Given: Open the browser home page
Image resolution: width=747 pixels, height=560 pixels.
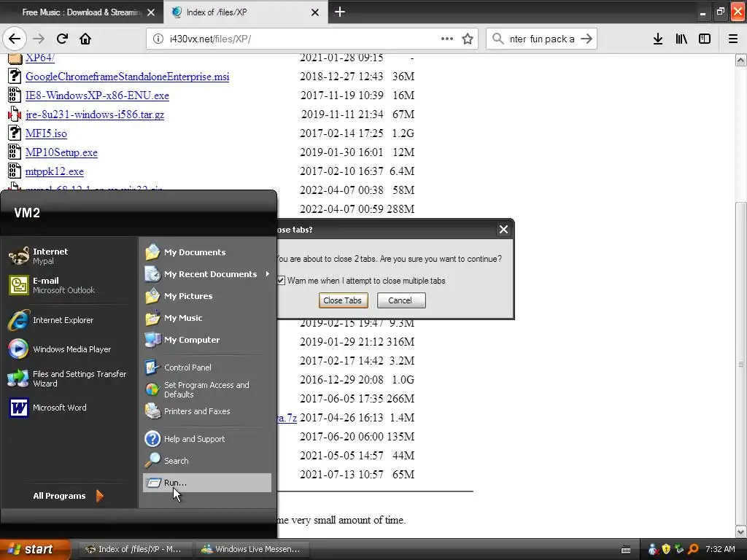Looking at the screenshot, I should pyautogui.click(x=85, y=39).
